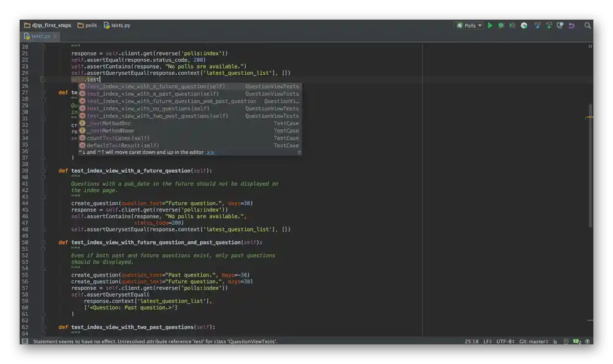Click the grey warning icon at status bar end
The height and width of the screenshot is (364, 613).
(587, 341)
